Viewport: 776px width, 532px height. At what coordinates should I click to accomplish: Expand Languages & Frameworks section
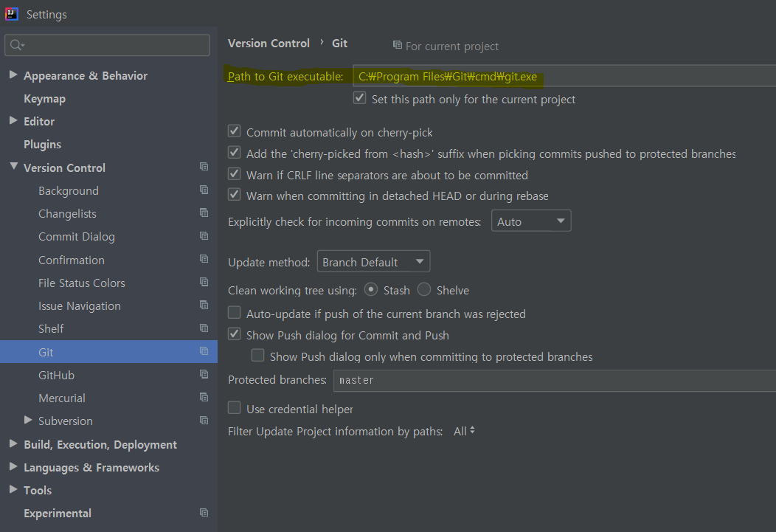tap(13, 466)
